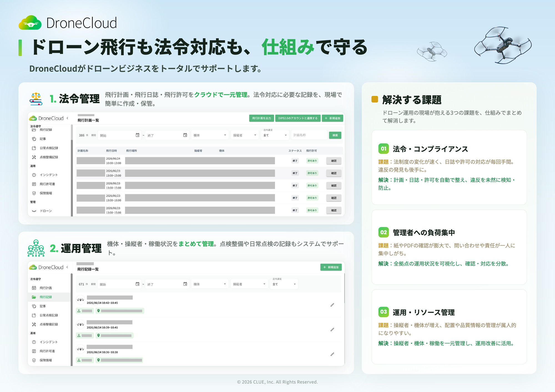Click the 終了 date field in 飛行記録一覧

pyautogui.click(x=167, y=284)
